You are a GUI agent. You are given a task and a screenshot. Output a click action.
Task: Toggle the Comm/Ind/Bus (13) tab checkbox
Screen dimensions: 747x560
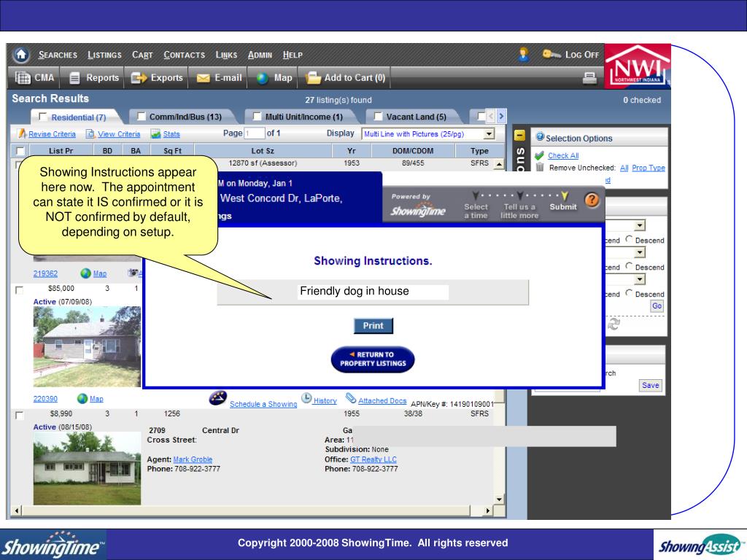pyautogui.click(x=141, y=116)
